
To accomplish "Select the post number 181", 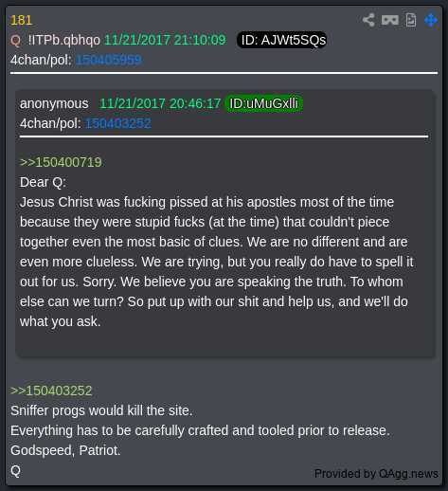I will pos(21,20).
